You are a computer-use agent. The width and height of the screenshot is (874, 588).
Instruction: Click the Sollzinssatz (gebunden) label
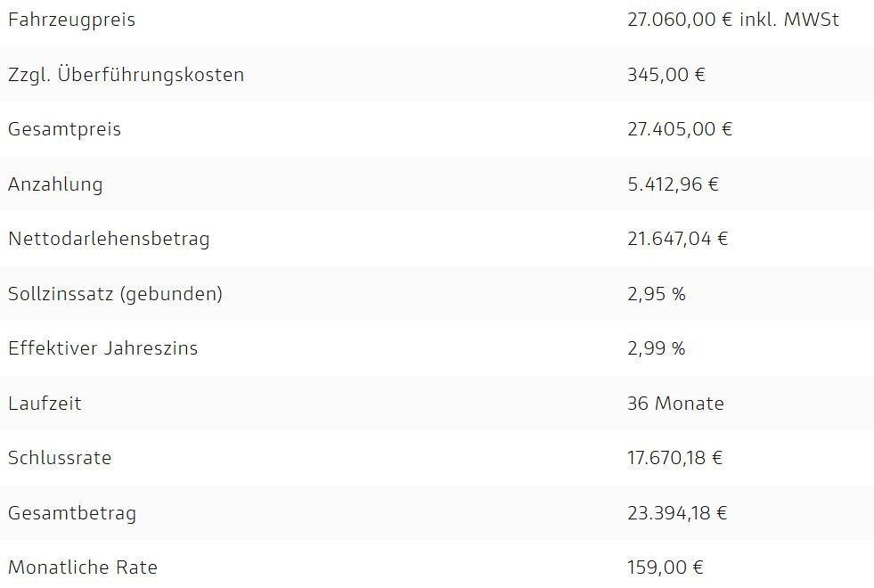pos(116,294)
